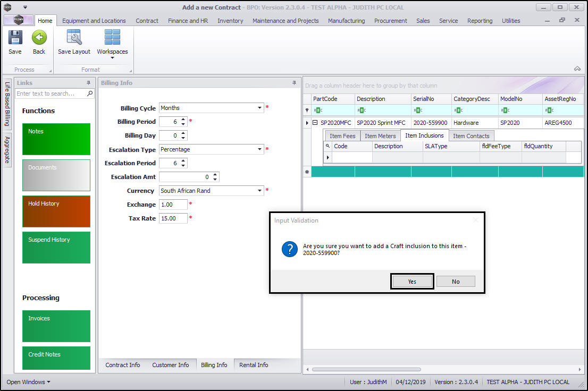The image size is (588, 391).
Task: Click No in the Input Validation dialog
Action: (456, 282)
